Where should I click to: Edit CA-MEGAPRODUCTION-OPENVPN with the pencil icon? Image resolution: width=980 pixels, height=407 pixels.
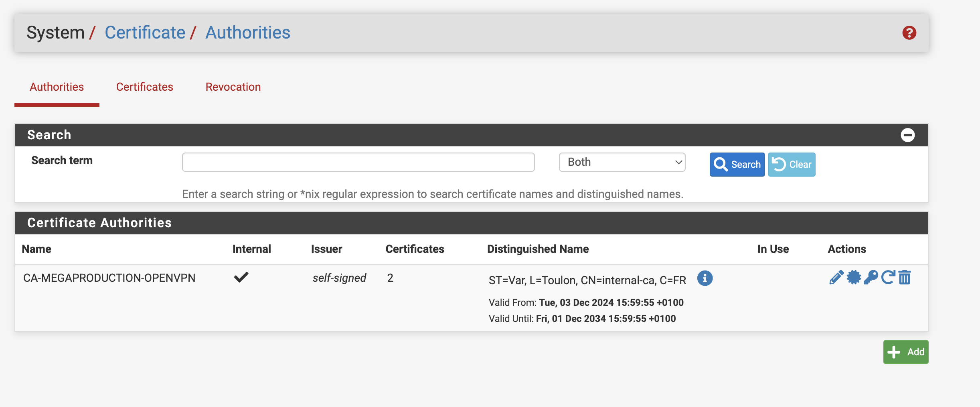[x=836, y=277]
